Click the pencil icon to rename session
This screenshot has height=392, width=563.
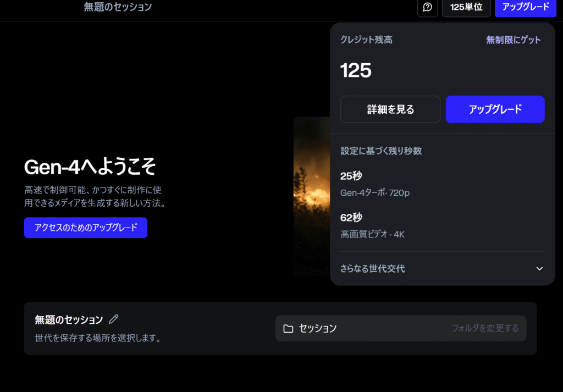coord(113,319)
